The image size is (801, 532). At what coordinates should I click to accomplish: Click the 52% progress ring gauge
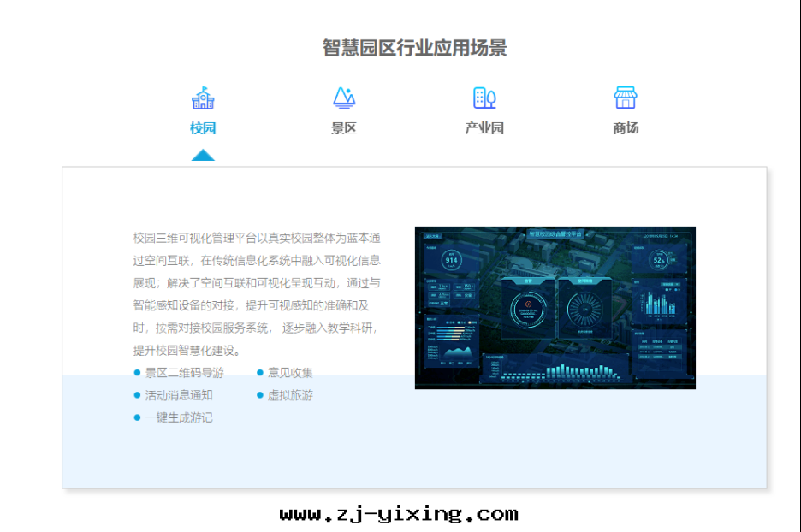click(x=660, y=259)
